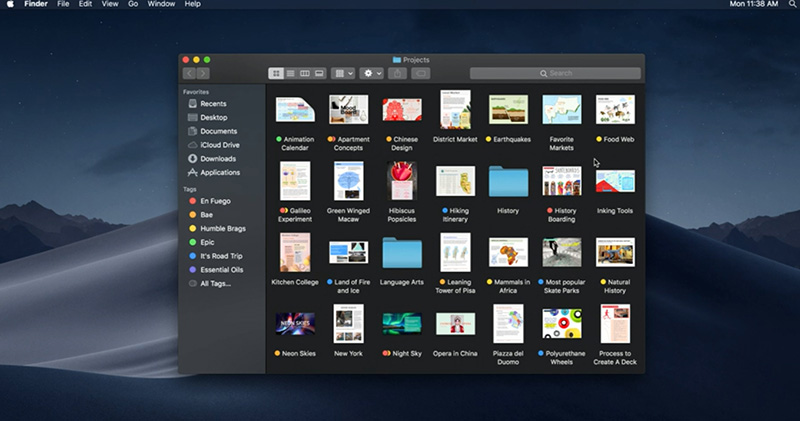Switch to list view in toolbar

291,74
